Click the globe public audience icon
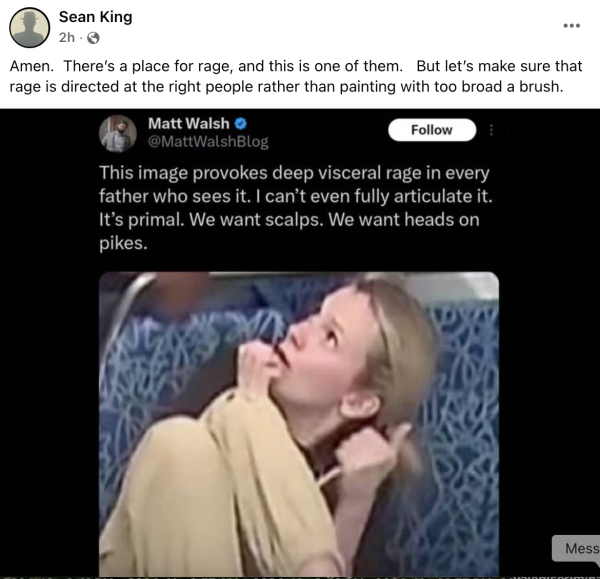The width and height of the screenshot is (600, 579). coord(93,38)
